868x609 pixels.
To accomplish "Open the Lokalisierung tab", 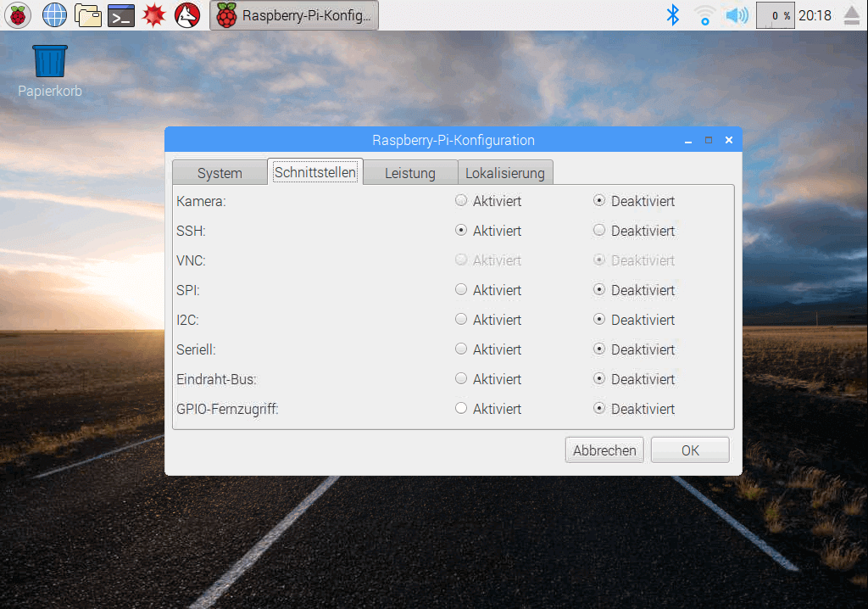I will tap(505, 173).
